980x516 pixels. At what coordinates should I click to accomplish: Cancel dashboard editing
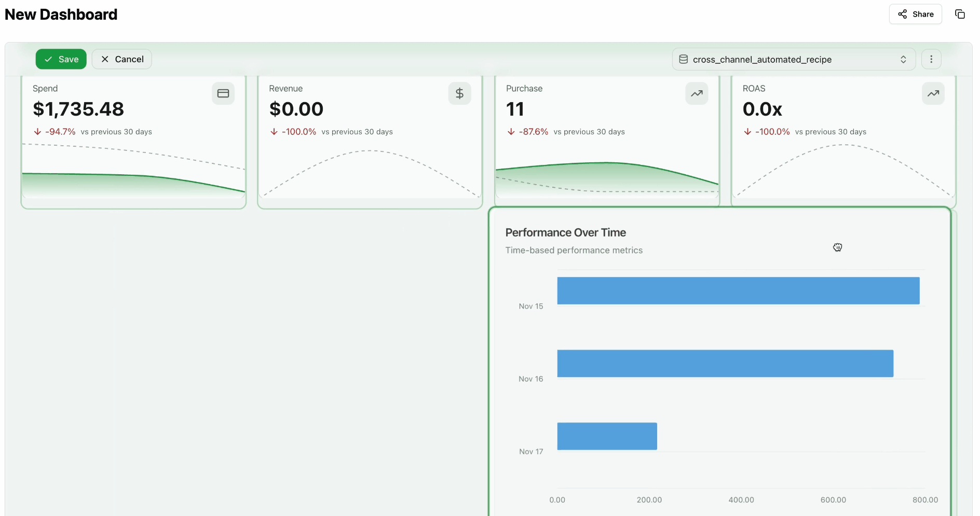click(122, 59)
